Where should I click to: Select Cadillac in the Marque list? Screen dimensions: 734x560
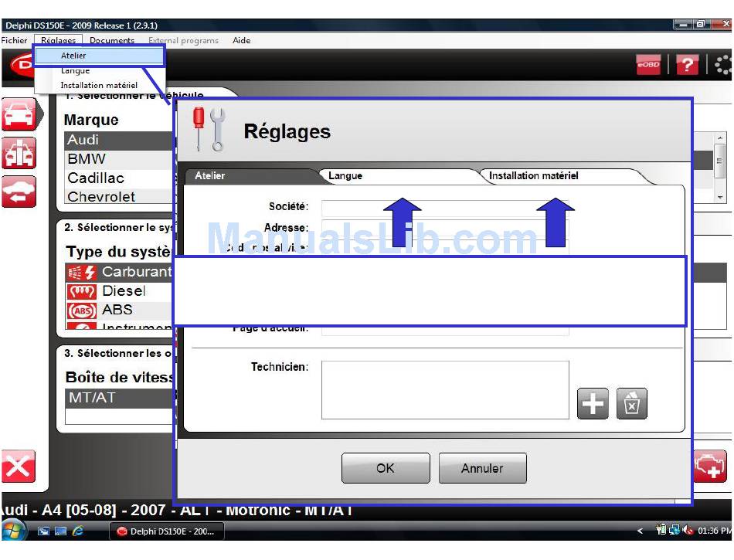coord(120,178)
